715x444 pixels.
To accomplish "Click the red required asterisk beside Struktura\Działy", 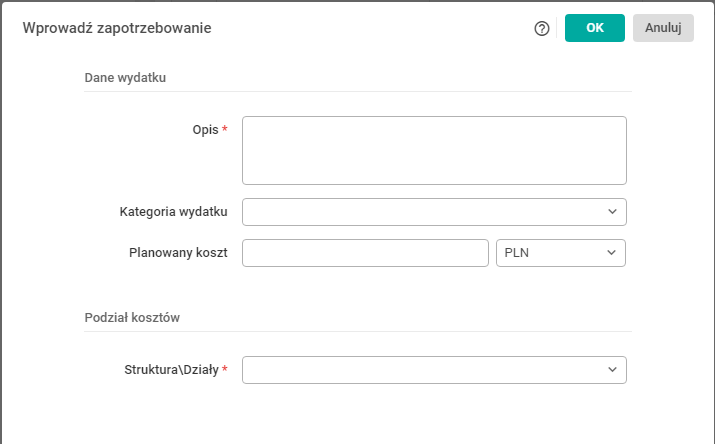I will coord(225,370).
